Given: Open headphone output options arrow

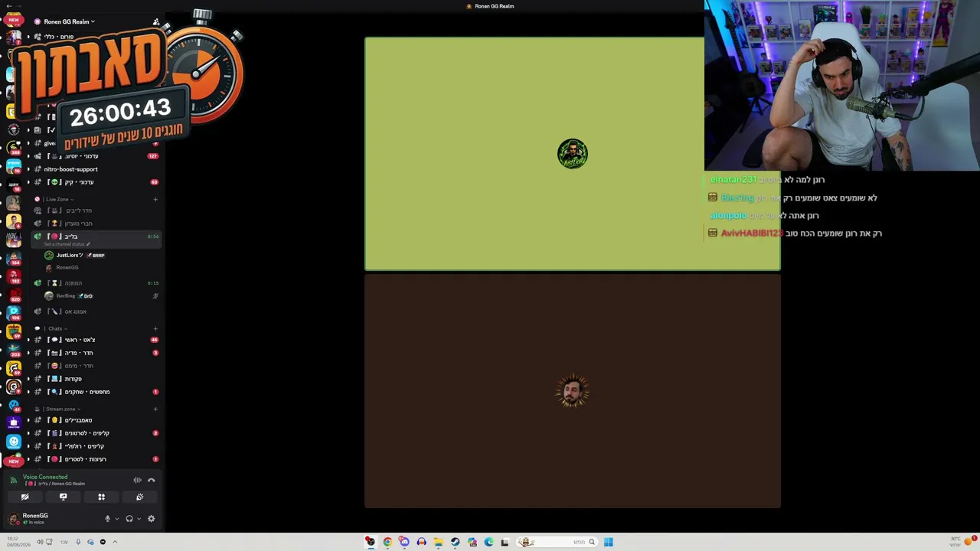Looking at the screenshot, I should [x=139, y=519].
